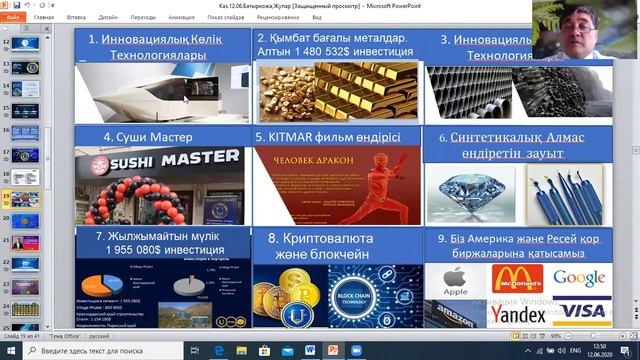Open the Показ слайдов ribbon tab
This screenshot has height=360, width=640.
[225, 17]
